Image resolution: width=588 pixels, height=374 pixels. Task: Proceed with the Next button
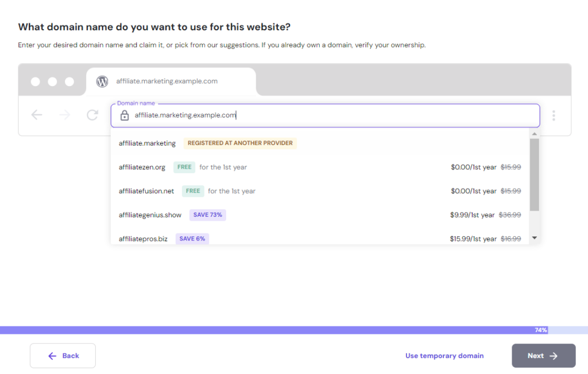click(x=543, y=356)
